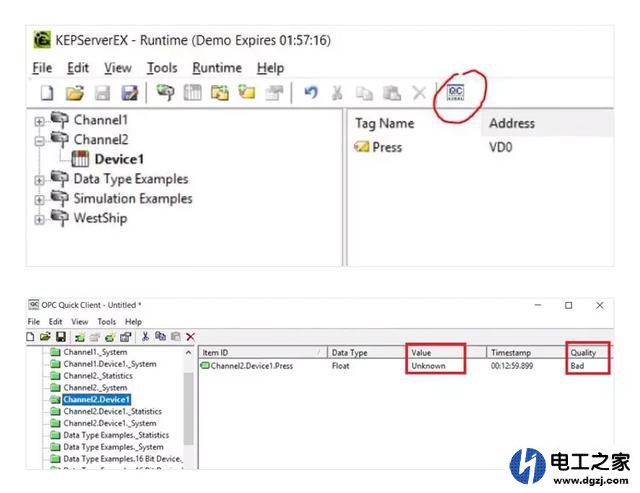
Task: Sort by the Item ID column header
Action: click(x=262, y=352)
